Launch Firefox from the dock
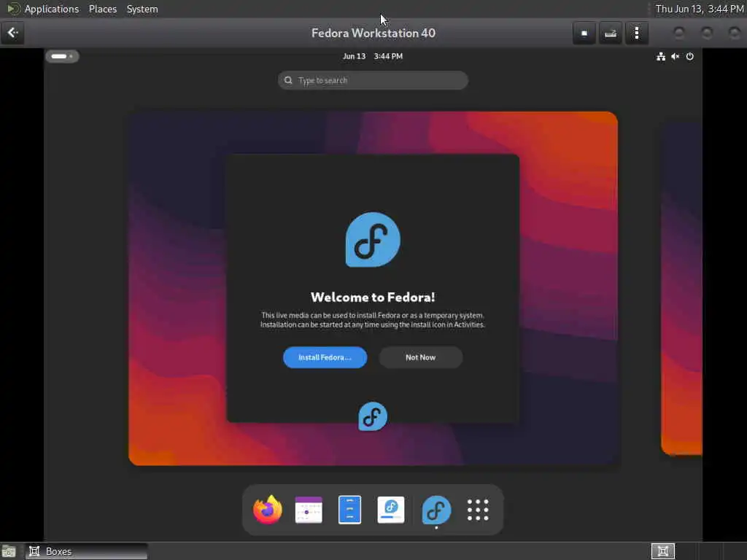The height and width of the screenshot is (560, 747). [x=268, y=510]
